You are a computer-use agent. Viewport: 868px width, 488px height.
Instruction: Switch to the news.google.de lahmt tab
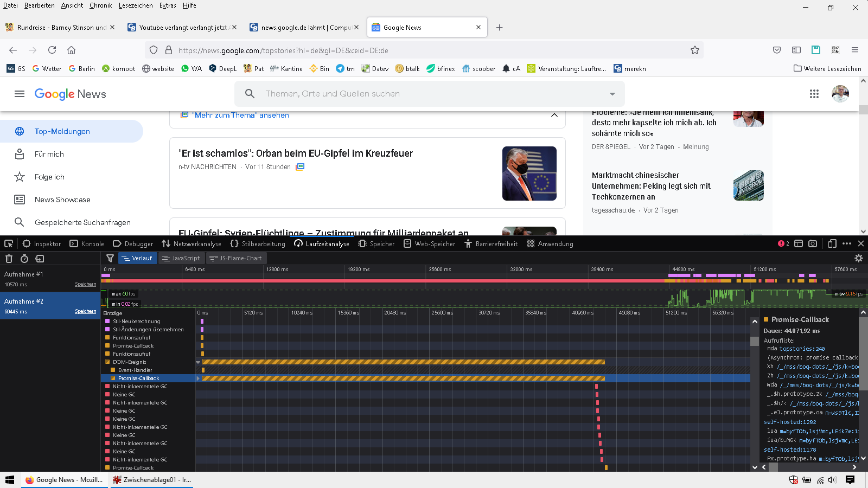tap(305, 28)
